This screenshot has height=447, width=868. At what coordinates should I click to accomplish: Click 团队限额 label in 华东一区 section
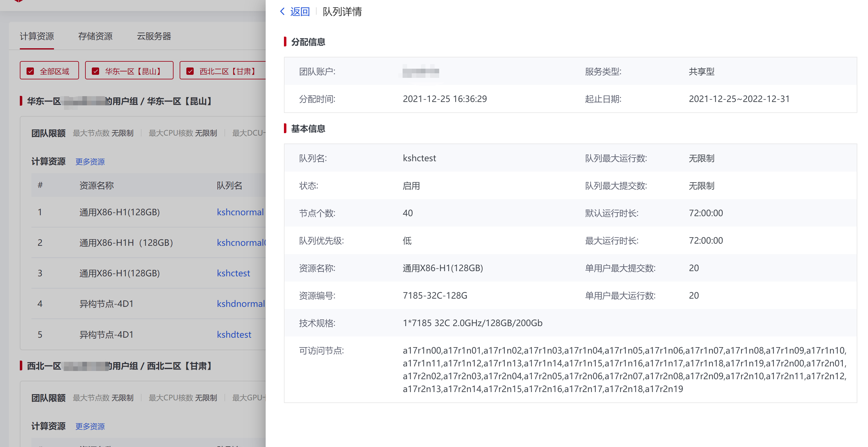click(48, 133)
